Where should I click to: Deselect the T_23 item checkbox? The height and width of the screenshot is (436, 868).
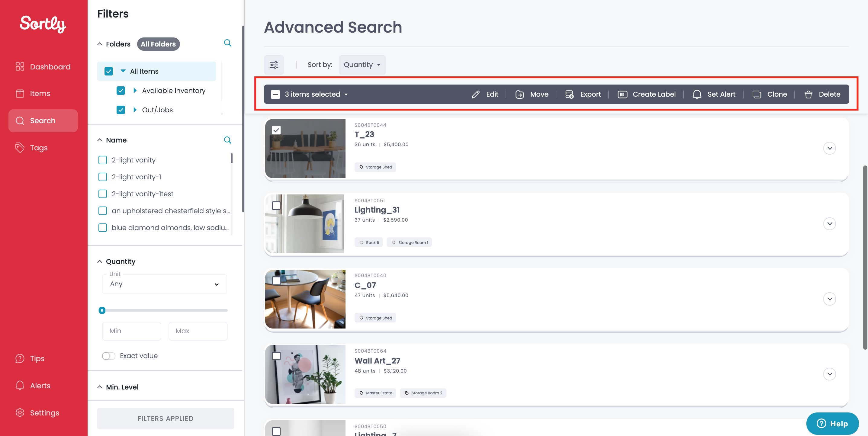(276, 130)
